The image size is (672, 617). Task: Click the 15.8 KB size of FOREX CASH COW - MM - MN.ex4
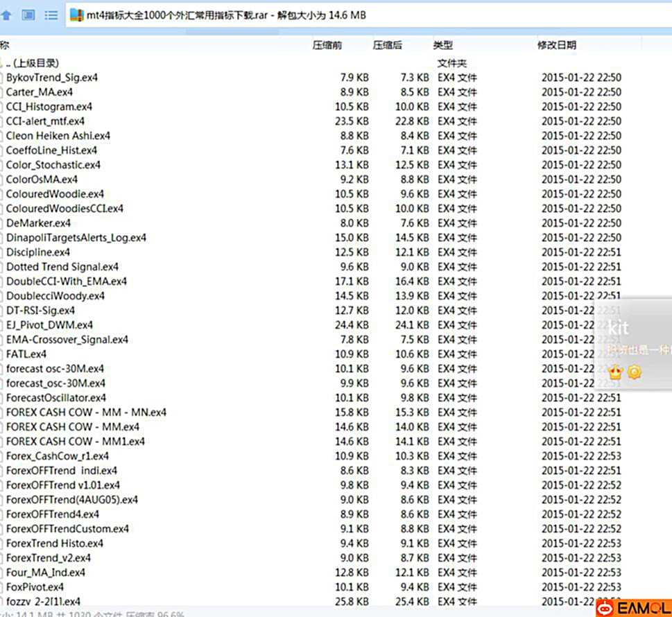352,412
